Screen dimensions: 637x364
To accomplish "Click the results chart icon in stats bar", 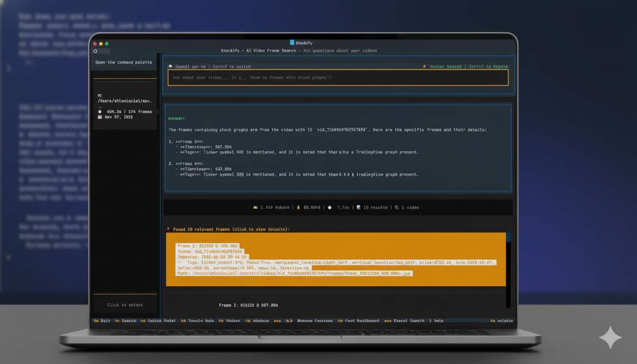I will pyautogui.click(x=358, y=208).
